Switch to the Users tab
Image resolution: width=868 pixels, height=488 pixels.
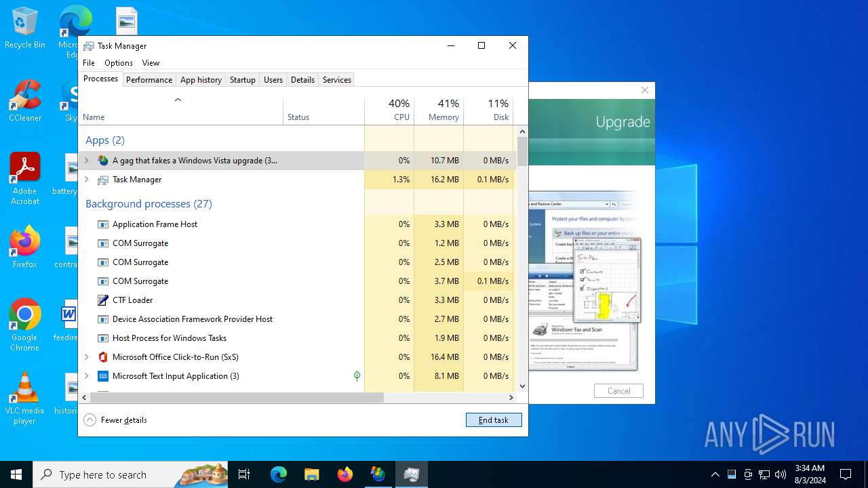[x=273, y=80]
